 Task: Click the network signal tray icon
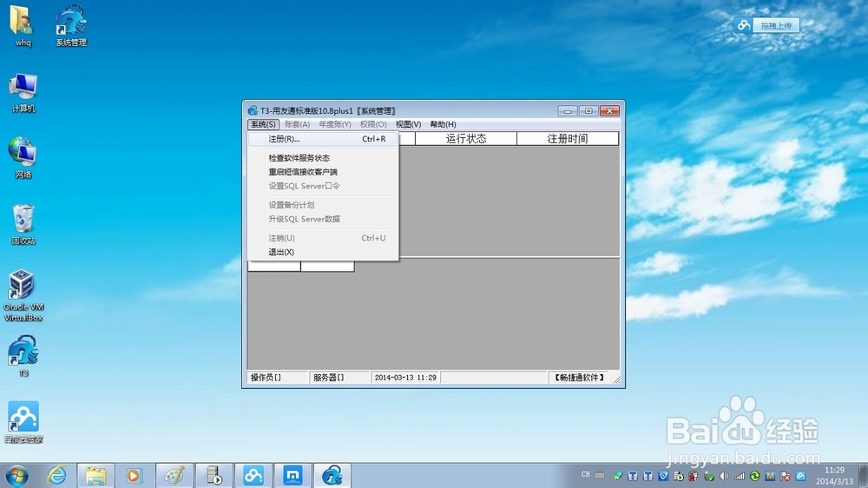740,476
